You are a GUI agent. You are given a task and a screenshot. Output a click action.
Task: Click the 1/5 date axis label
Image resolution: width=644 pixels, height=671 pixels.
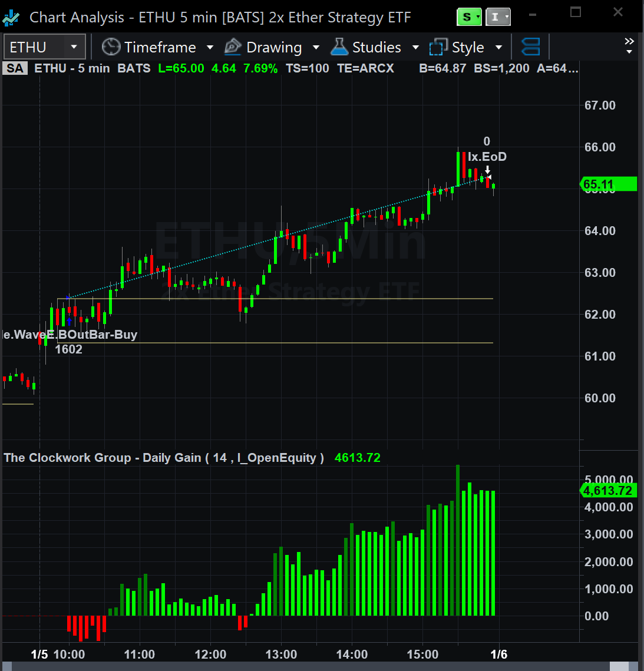tap(39, 655)
